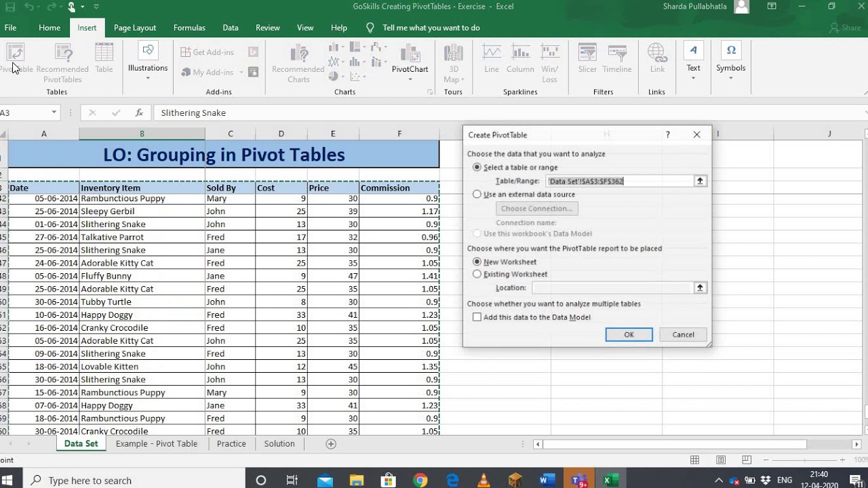Click the Insert Function fx icon
Image resolution: width=868 pixels, height=488 pixels.
coord(139,113)
